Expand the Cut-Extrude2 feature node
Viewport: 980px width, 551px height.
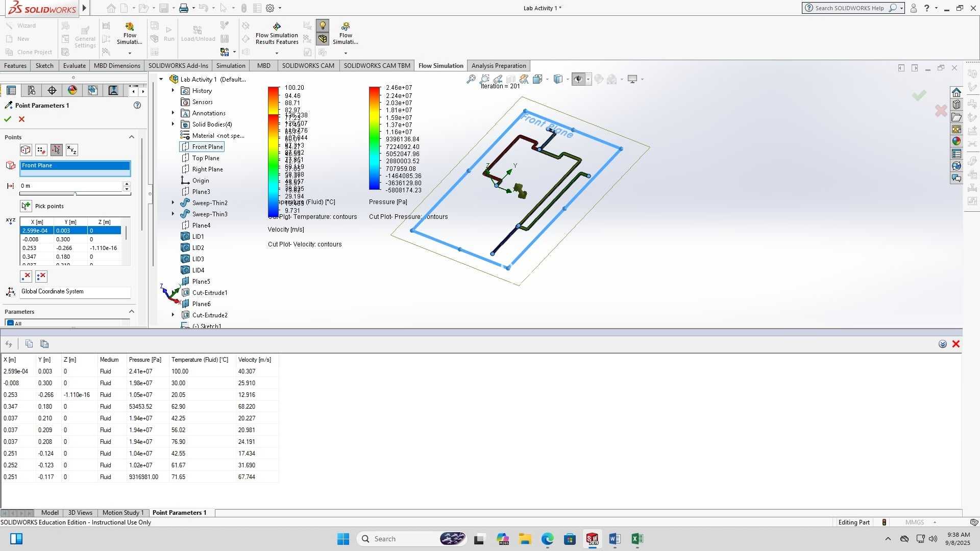click(x=173, y=315)
